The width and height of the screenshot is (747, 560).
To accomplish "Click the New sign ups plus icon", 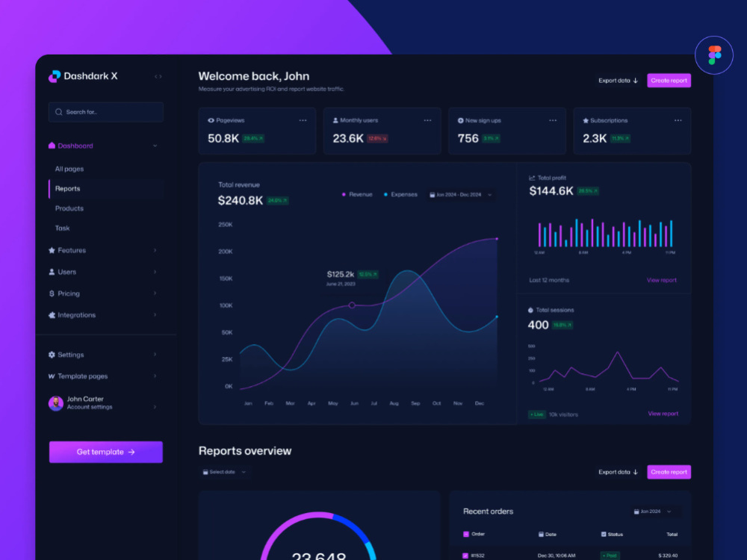I will [x=461, y=120].
